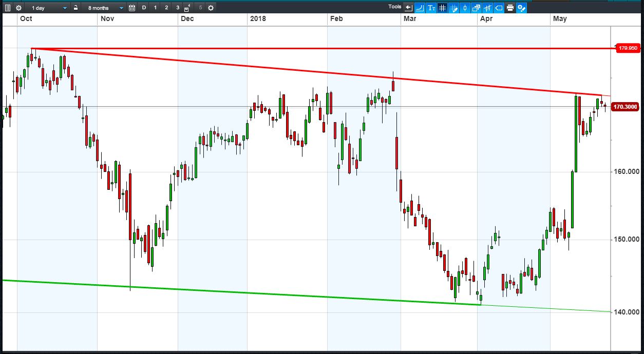Image resolution: width=644 pixels, height=354 pixels.
Task: Click the Nov date axis label
Action: [107, 19]
